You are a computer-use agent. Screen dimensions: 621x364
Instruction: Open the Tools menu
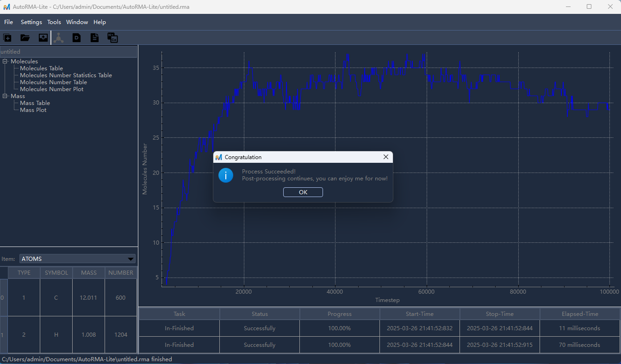(54, 22)
